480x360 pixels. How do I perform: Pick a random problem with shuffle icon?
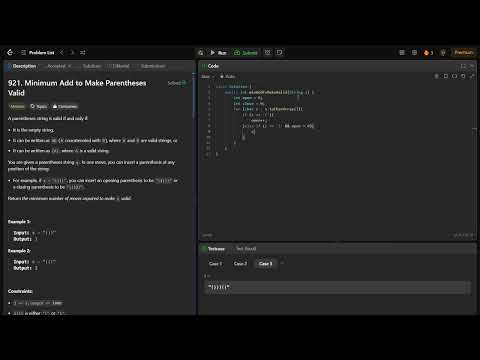click(83, 53)
